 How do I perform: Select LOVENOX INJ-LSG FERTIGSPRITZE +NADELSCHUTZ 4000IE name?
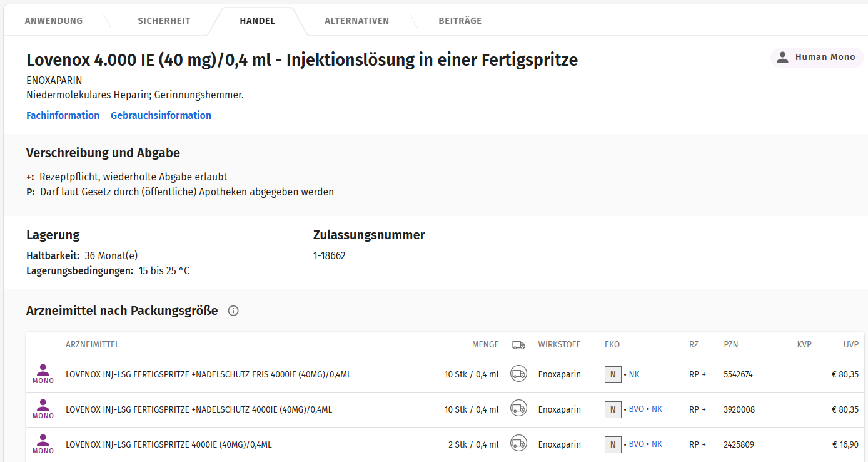[x=199, y=410]
